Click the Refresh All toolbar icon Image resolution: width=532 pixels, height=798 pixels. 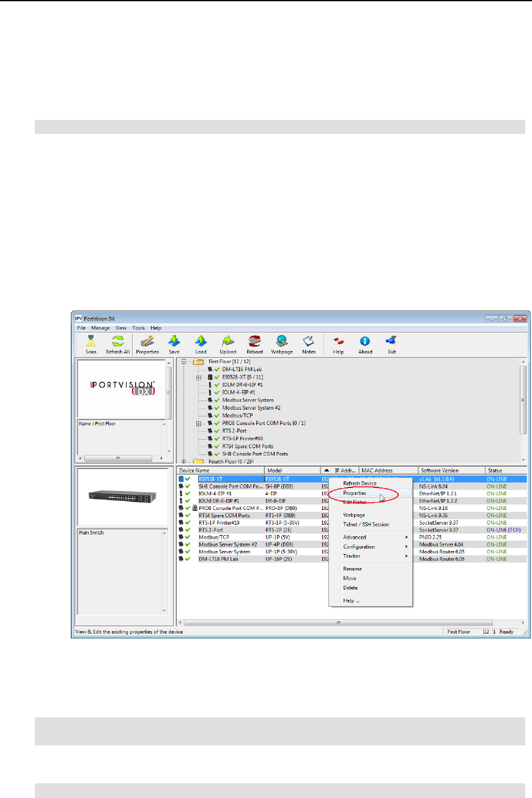tap(117, 344)
